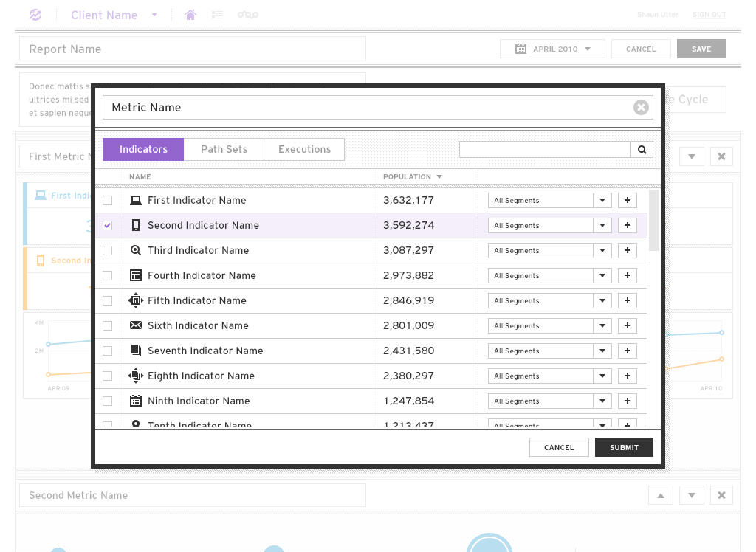Image resolution: width=756 pixels, height=552 pixels.
Task: Clear the Metric Name field with X icon
Action: (x=641, y=108)
